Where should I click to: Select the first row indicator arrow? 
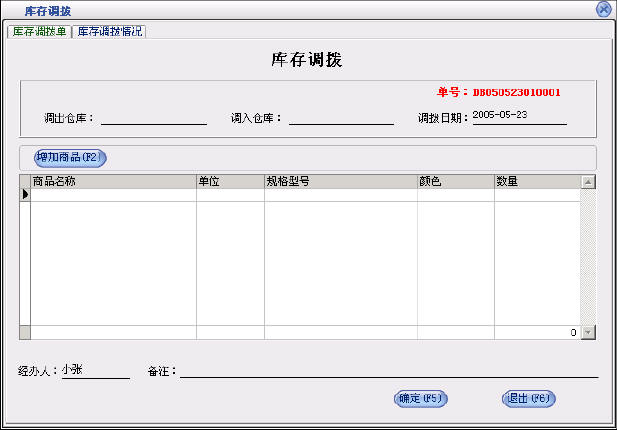pyautogui.click(x=25, y=195)
